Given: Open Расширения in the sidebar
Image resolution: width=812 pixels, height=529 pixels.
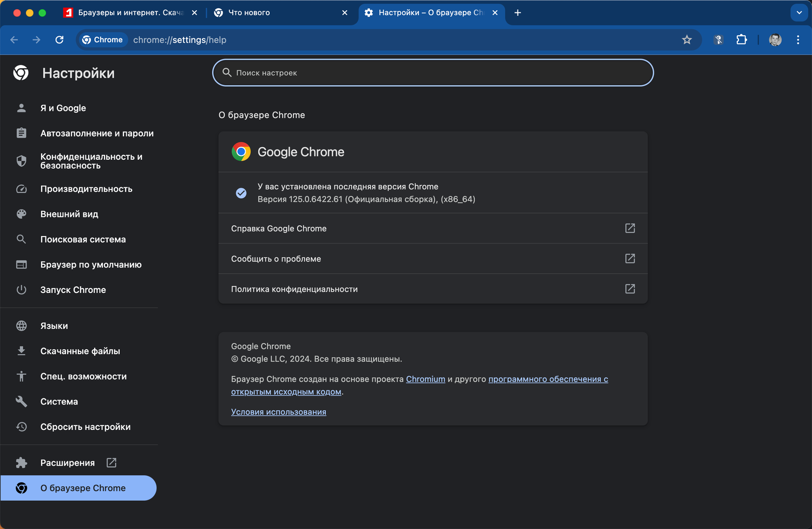Looking at the screenshot, I should (x=68, y=463).
